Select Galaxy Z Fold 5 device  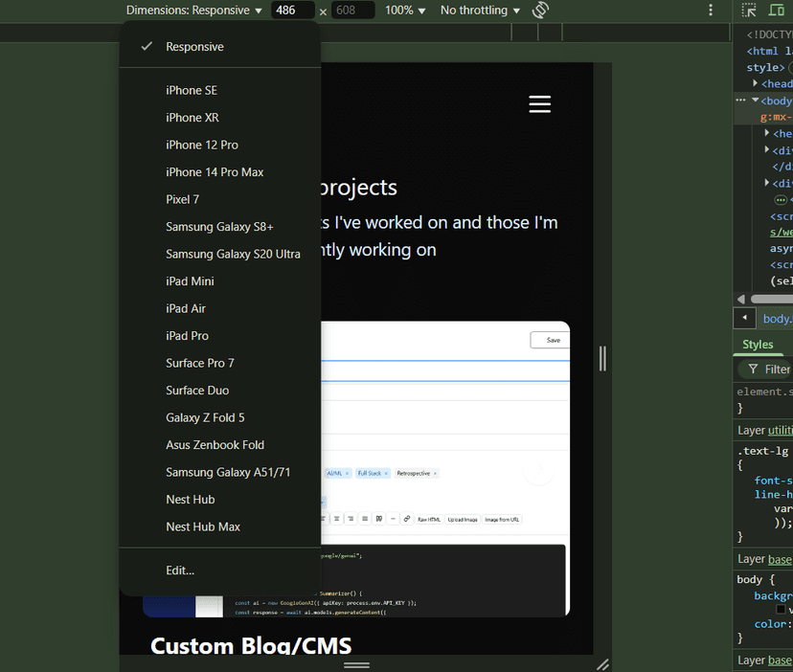(220, 418)
